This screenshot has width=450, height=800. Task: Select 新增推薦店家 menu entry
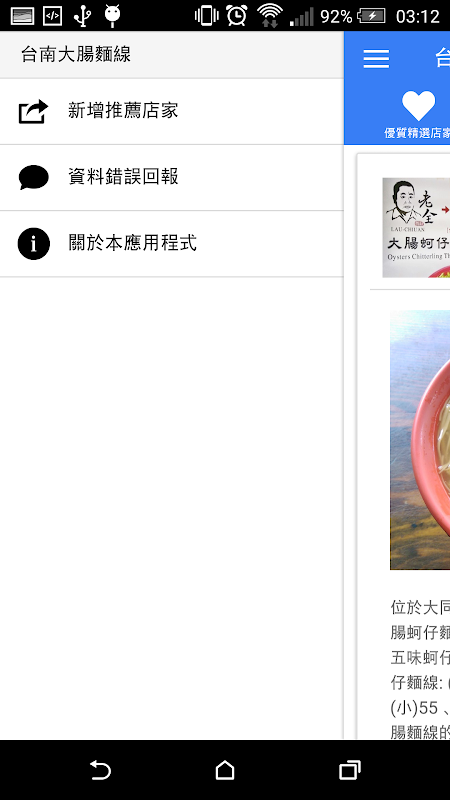pos(171,111)
